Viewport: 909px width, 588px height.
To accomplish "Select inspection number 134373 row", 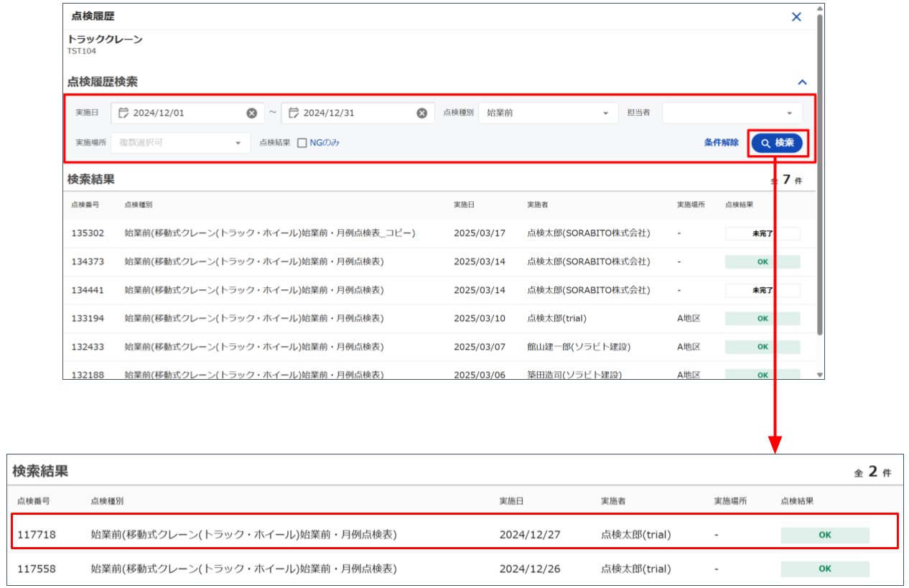I will 88,261.
